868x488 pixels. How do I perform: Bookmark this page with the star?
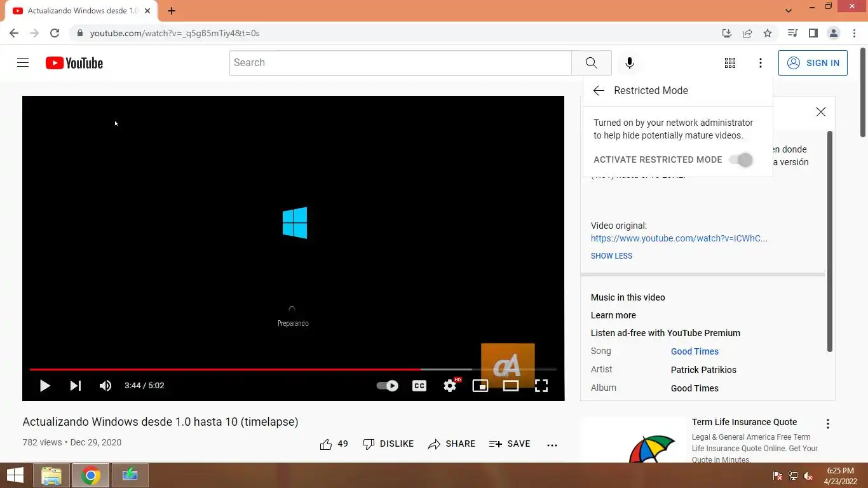(x=768, y=33)
